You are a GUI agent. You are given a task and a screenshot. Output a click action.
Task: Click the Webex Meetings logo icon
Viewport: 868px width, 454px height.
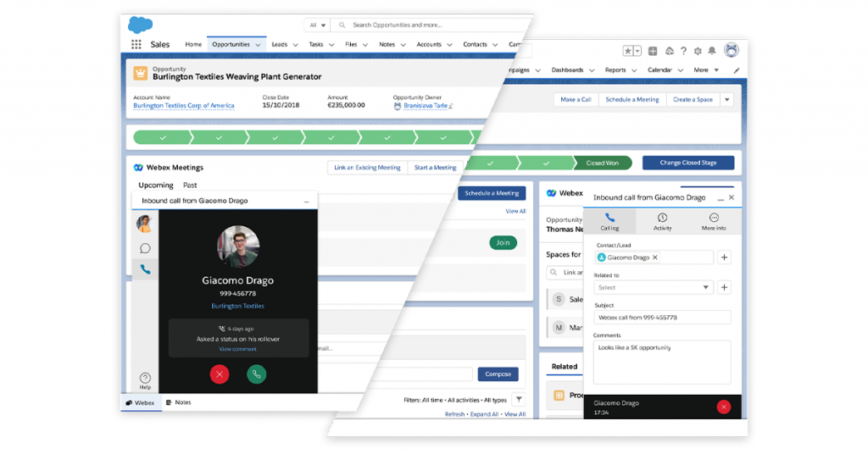point(138,168)
